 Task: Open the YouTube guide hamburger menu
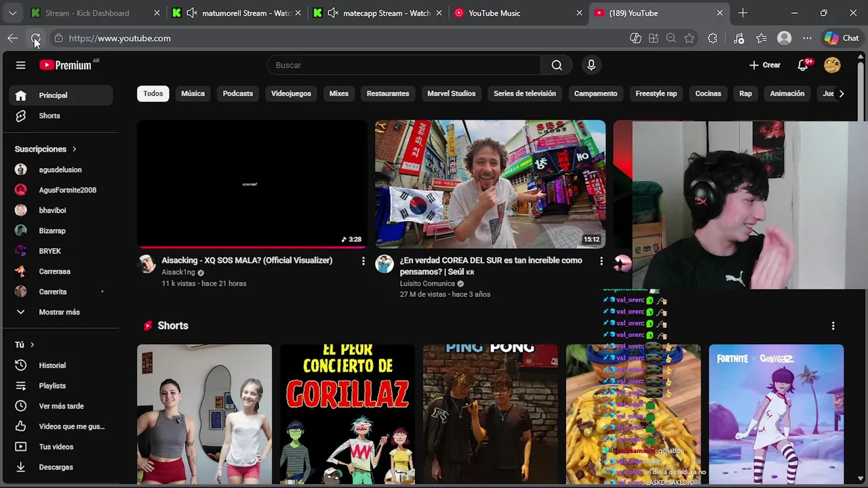[x=21, y=65]
